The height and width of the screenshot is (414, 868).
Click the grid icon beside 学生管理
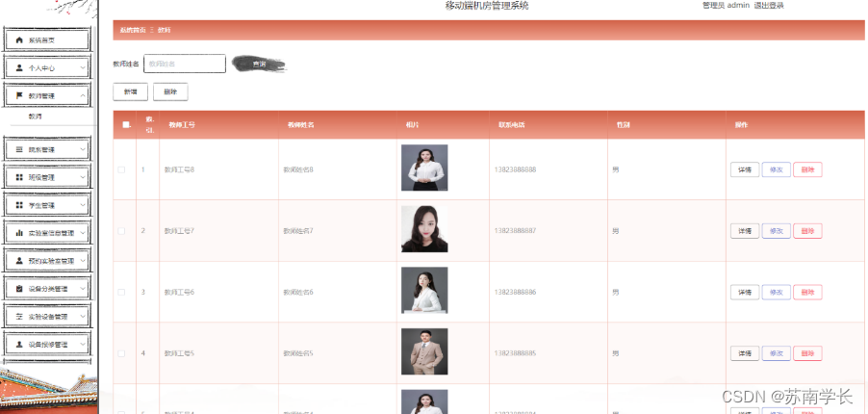click(x=19, y=205)
